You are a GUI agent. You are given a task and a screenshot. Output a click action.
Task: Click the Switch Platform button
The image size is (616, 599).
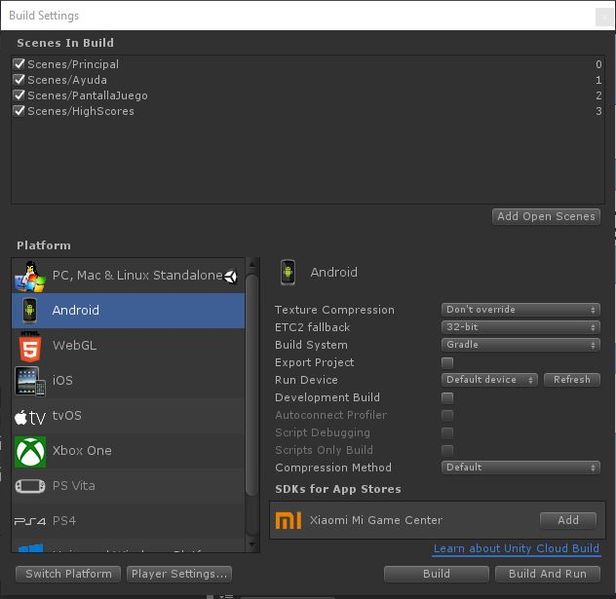[68, 574]
